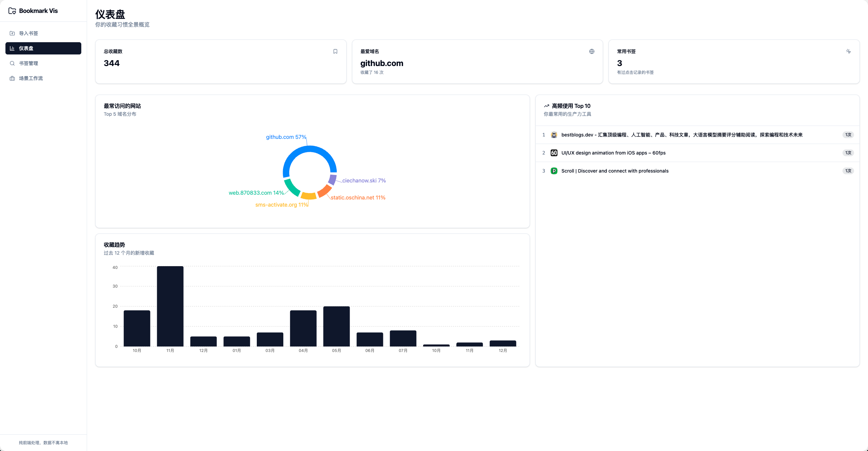This screenshot has height=451, width=868.
Task: Open 导入书签 in the sidebar
Action: point(29,33)
